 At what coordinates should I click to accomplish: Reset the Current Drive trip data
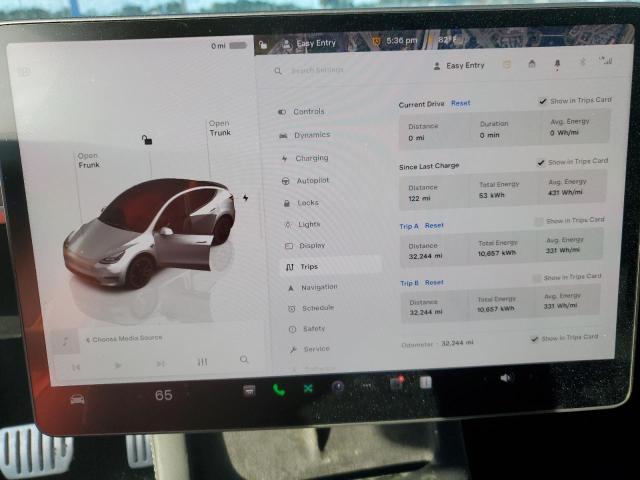click(x=461, y=103)
